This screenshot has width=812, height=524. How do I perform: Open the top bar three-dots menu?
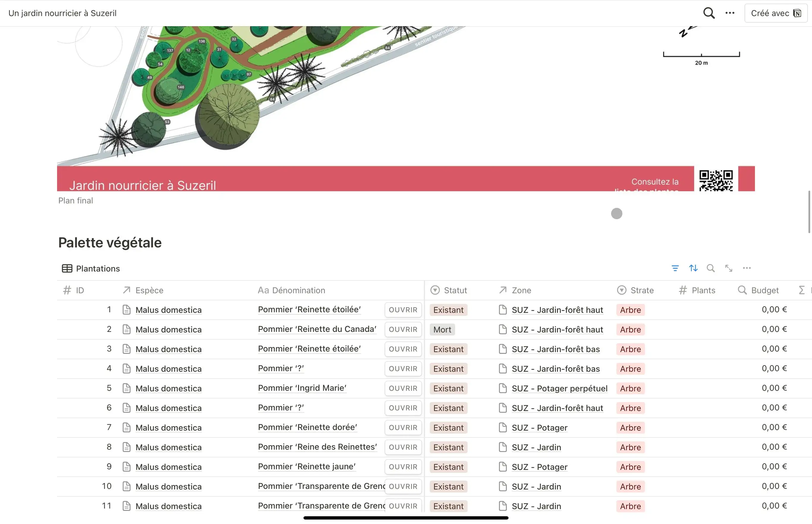coord(730,13)
